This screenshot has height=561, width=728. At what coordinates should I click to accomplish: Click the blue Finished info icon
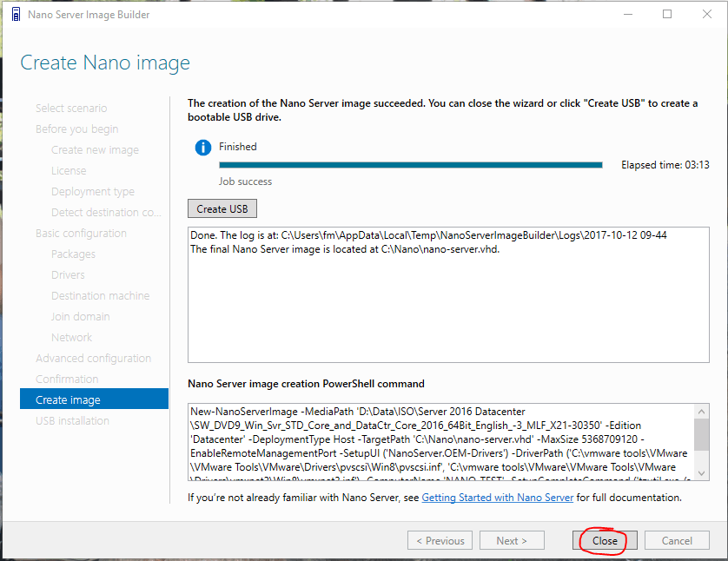[x=203, y=148]
